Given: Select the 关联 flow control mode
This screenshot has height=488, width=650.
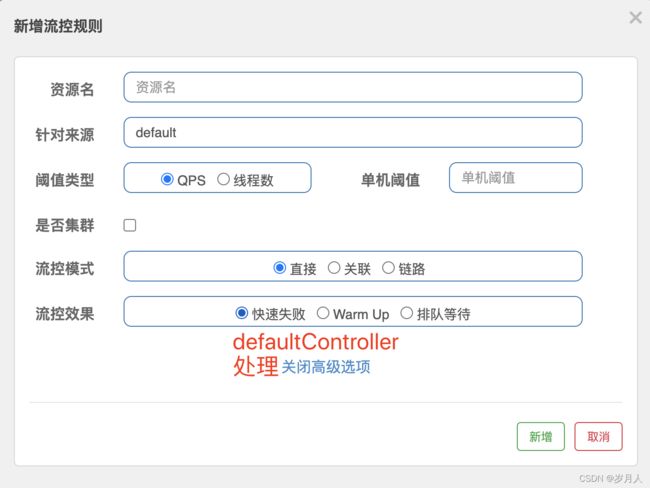Looking at the screenshot, I should 334,267.
